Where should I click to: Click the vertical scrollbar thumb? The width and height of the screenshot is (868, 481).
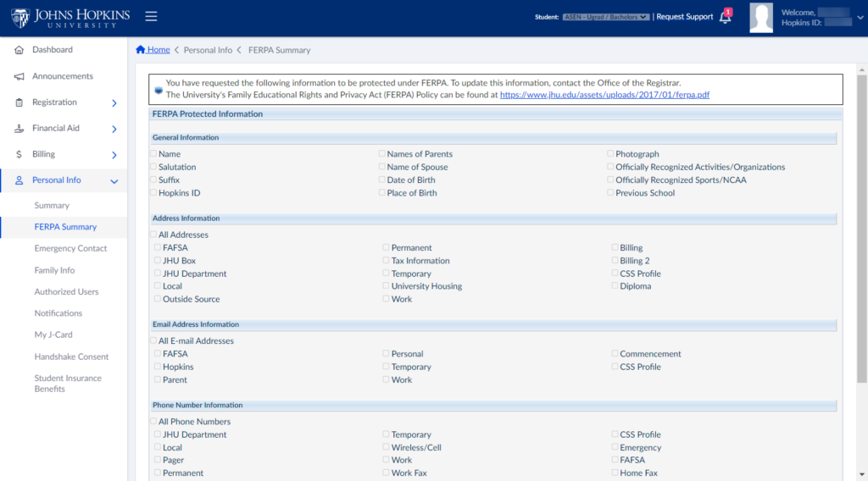click(x=862, y=229)
